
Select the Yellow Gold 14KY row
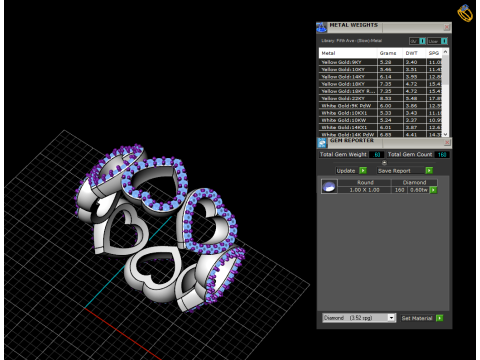coord(380,77)
